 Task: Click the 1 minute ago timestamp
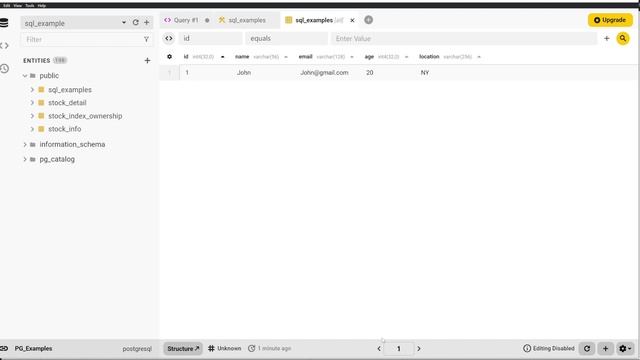tap(270, 349)
